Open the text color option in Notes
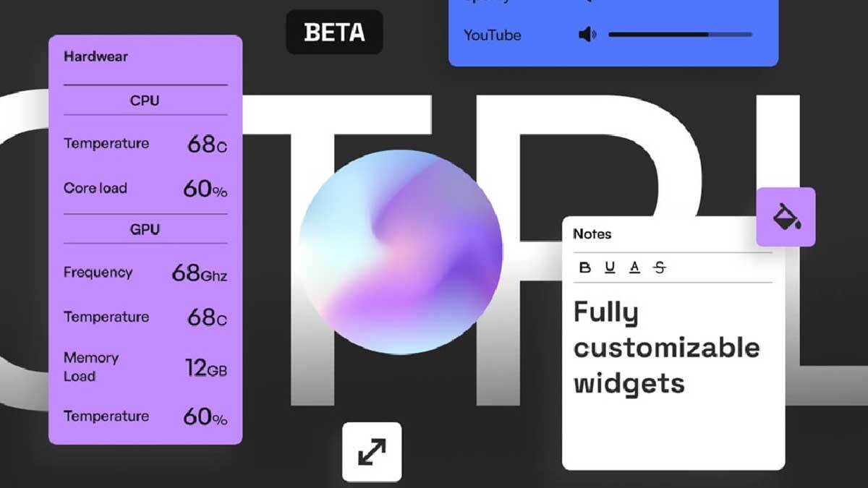868x488 pixels. (634, 267)
